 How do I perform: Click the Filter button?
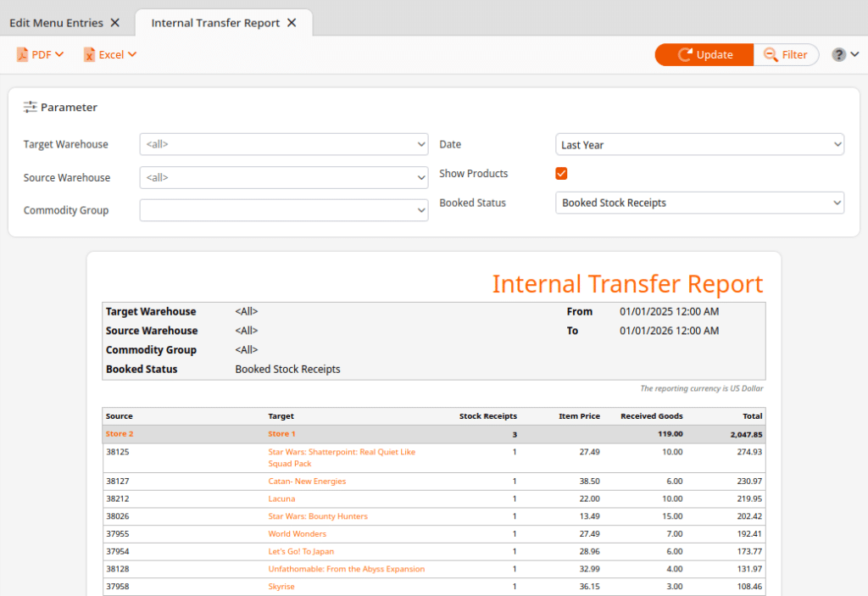(786, 54)
